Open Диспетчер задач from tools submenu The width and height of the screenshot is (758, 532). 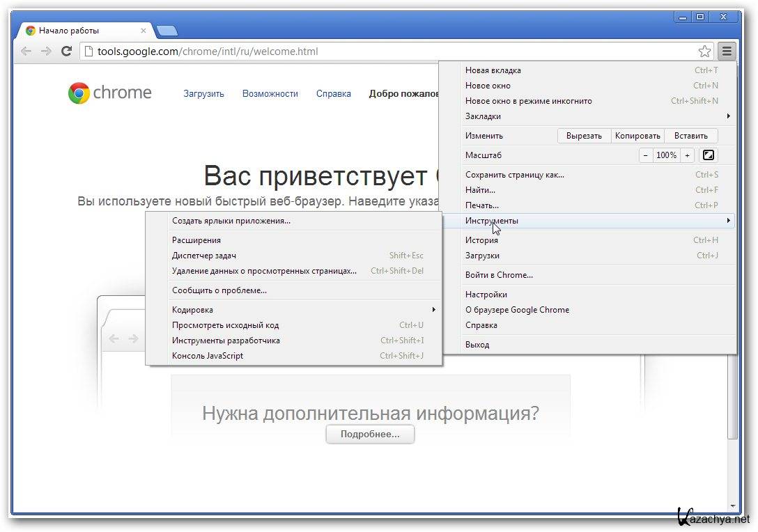click(x=203, y=256)
